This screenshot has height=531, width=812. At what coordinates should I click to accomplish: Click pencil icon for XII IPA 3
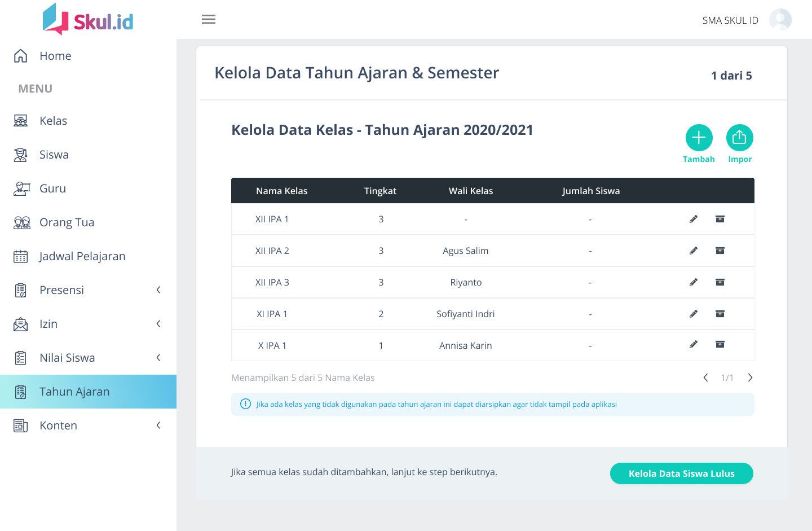click(694, 282)
